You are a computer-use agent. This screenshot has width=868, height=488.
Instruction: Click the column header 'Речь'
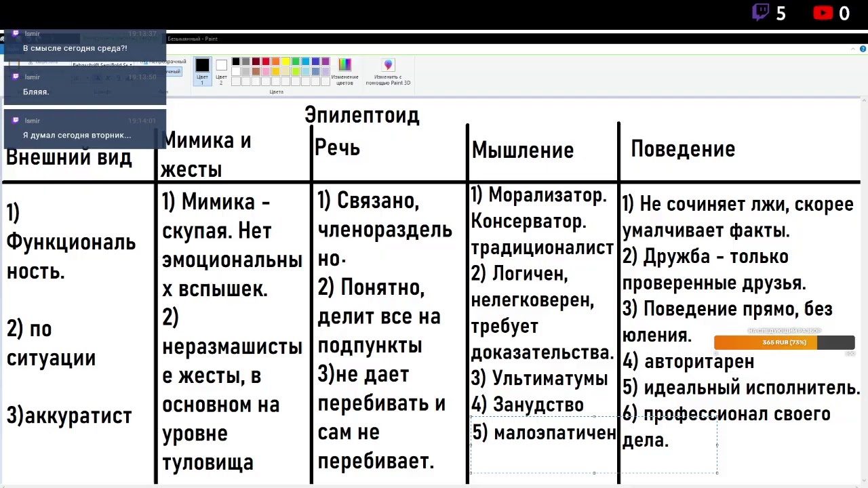click(x=337, y=148)
